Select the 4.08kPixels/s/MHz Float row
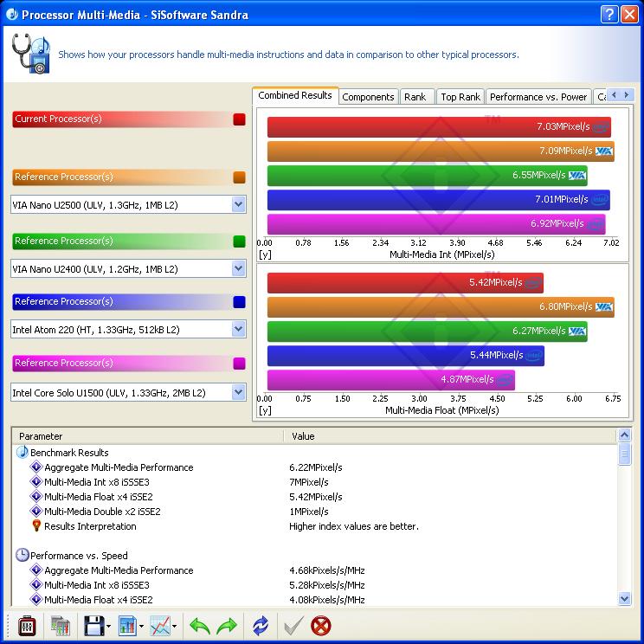 tap(315, 600)
